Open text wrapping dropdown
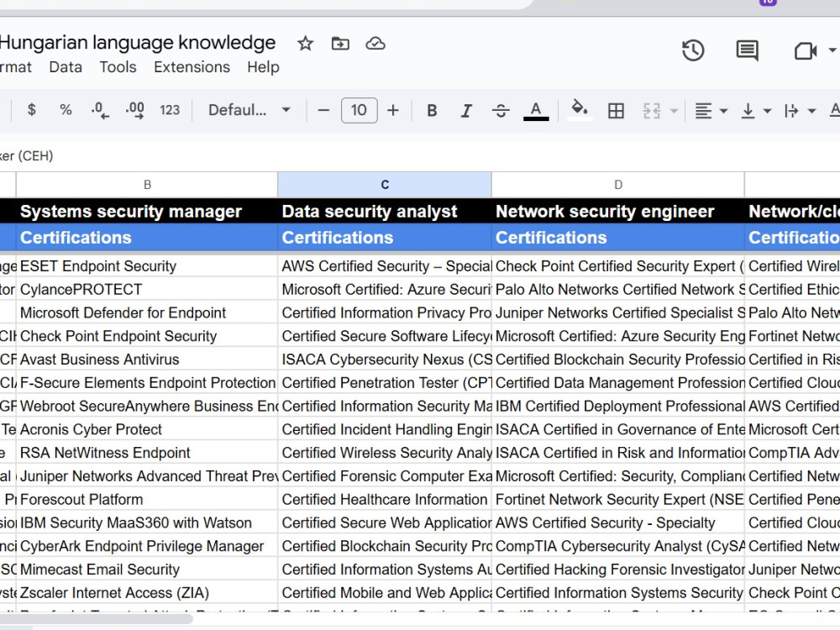This screenshot has height=630, width=840. [800, 111]
